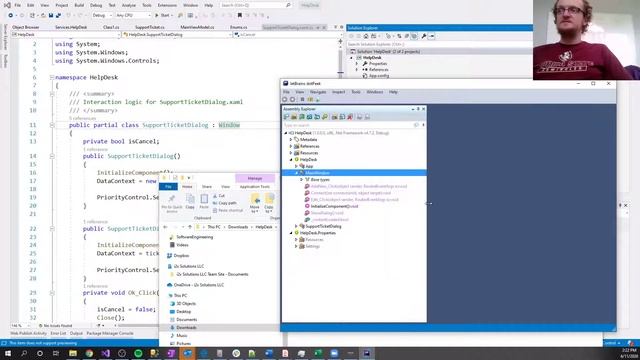Screen dimensions: 640x360
Task: Select 3D Objects in File Explorer sidebar
Action: [186, 304]
